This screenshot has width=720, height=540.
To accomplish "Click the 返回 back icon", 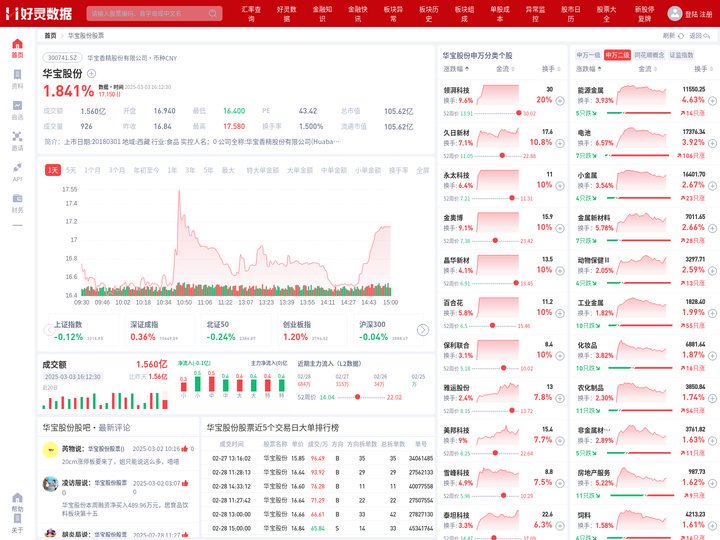I will pyautogui.click(x=707, y=36).
